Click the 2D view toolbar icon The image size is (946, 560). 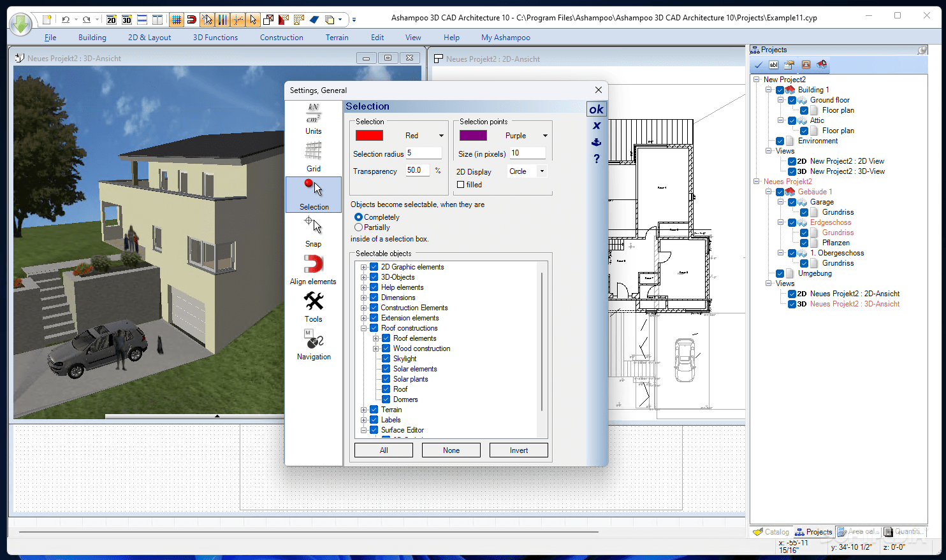coord(111,20)
